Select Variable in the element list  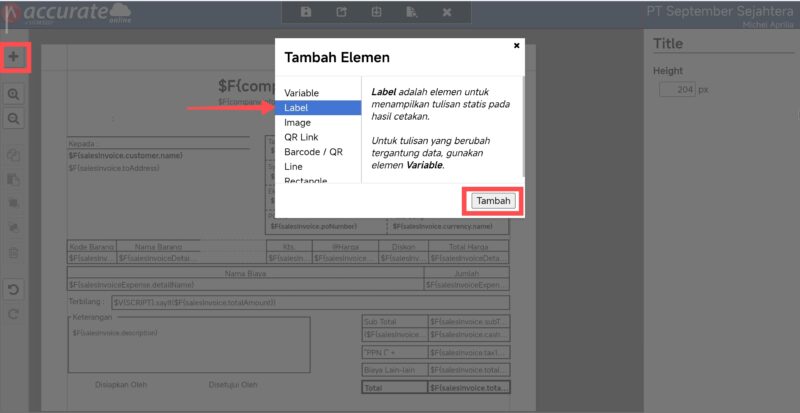(x=301, y=93)
